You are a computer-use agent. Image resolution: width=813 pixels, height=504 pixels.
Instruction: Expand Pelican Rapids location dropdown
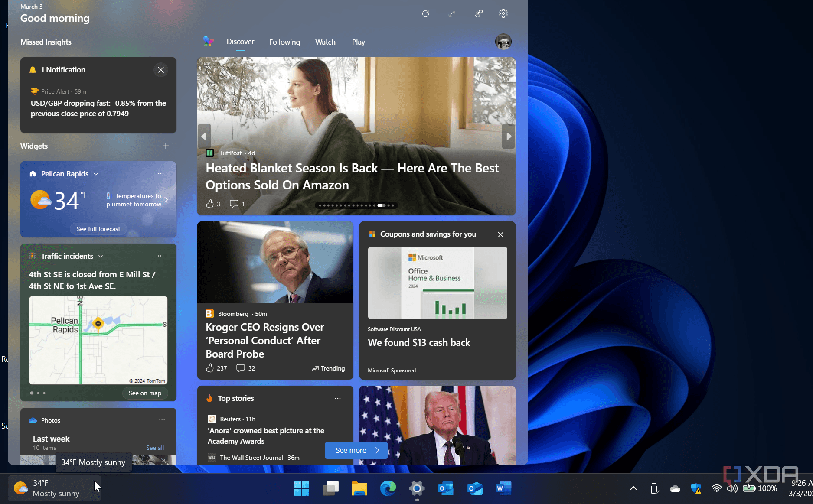(x=96, y=174)
